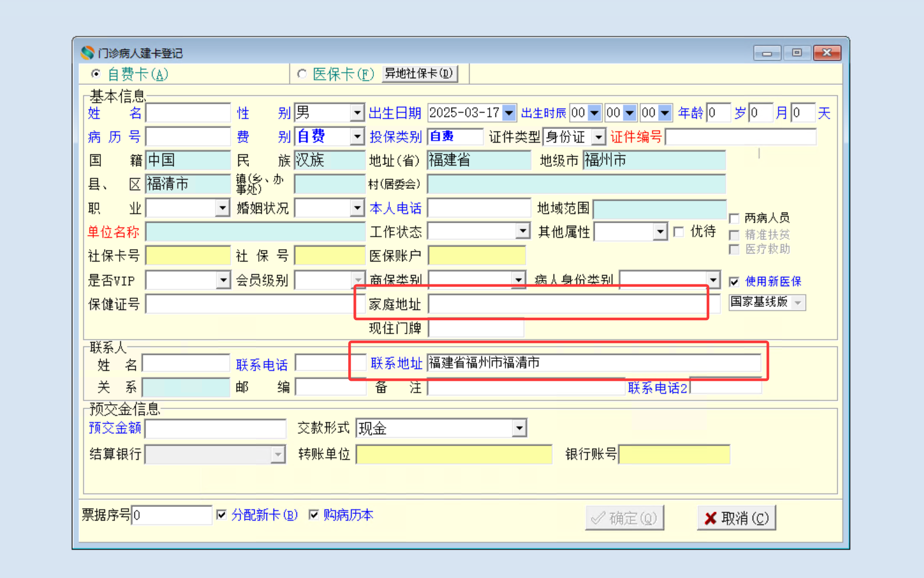This screenshot has width=924, height=578.
Task: Click the 异地社保卡(D) button
Action: click(x=419, y=73)
